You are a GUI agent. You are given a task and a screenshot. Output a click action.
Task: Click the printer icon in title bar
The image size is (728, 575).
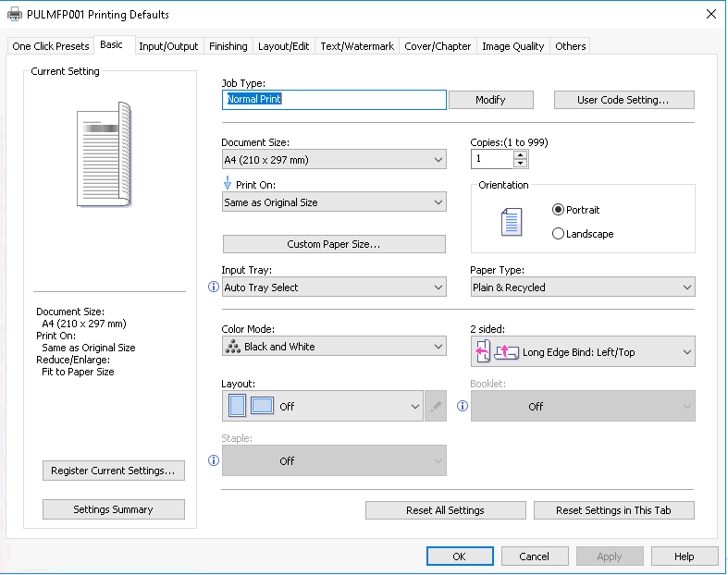tap(15, 14)
